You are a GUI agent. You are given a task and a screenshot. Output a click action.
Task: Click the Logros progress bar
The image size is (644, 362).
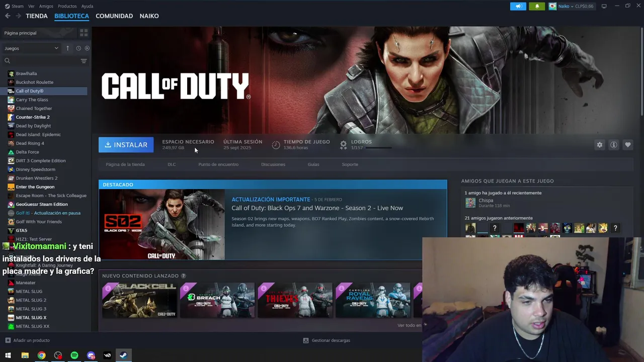378,148
